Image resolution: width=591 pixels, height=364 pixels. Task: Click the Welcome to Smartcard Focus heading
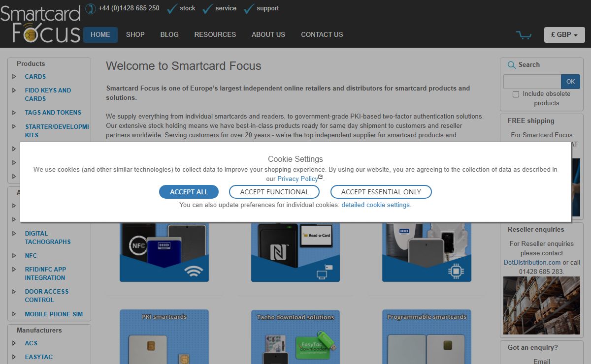tap(184, 66)
